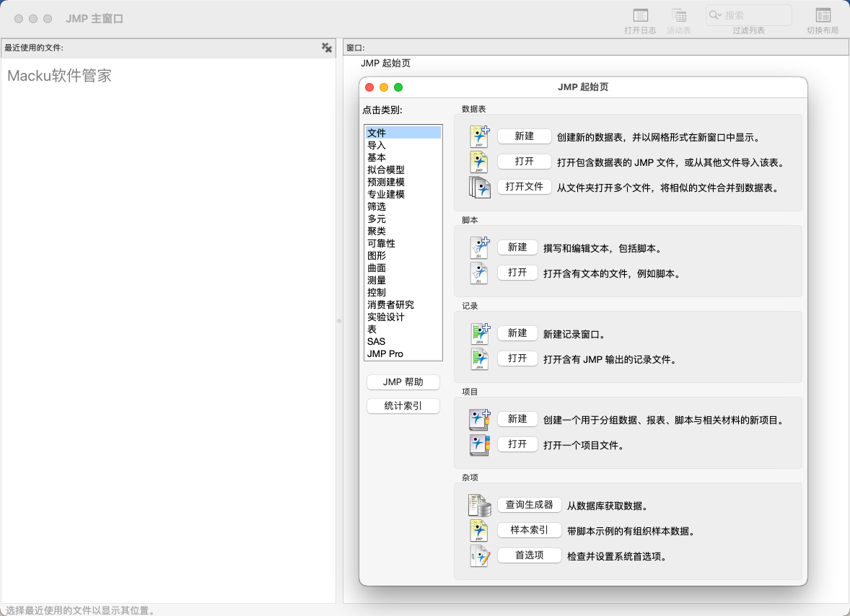Select 导入 category in the list
Viewport: 850px width, 616px height.
click(x=403, y=145)
